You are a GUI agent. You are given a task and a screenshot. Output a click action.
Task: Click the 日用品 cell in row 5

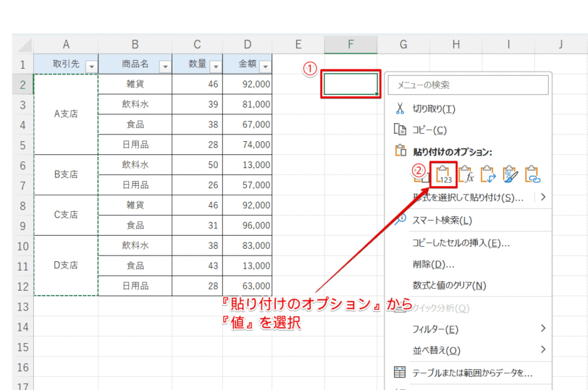tap(135, 145)
